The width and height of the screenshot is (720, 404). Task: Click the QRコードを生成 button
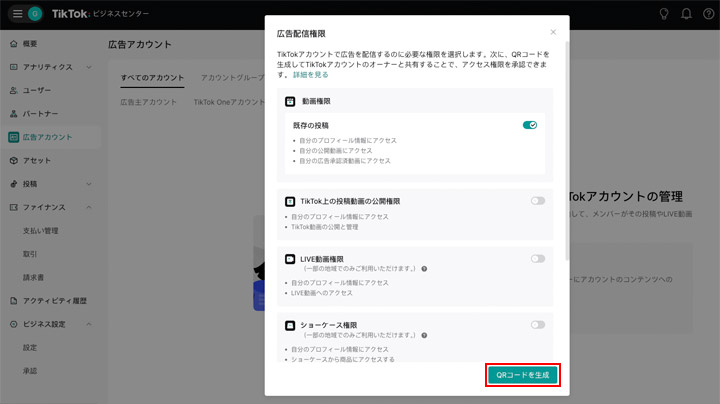click(x=523, y=375)
